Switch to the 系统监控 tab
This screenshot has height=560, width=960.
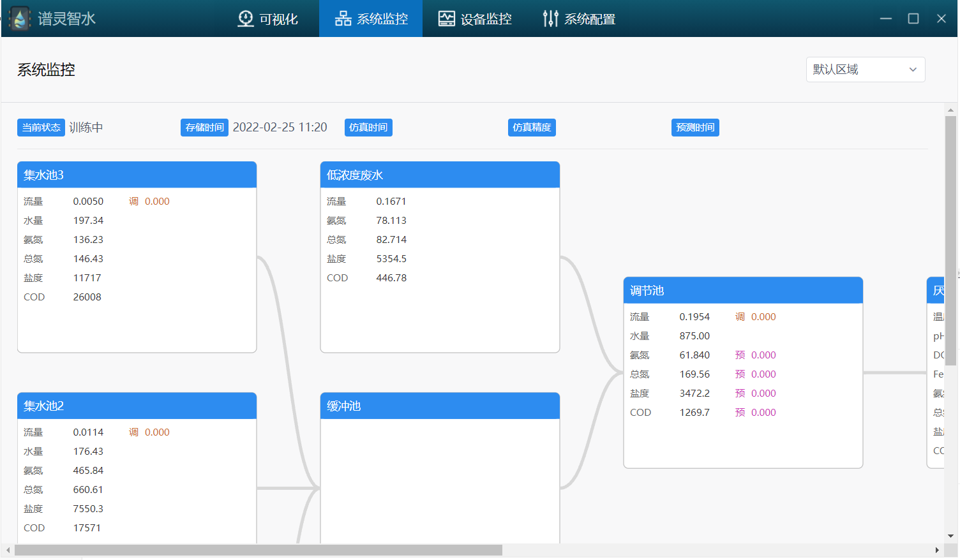[x=371, y=18]
